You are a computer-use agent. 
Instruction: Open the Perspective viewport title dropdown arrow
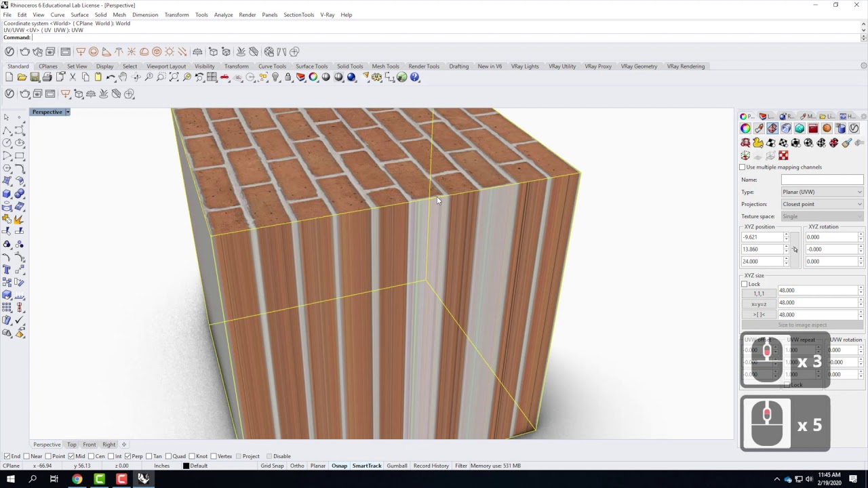[67, 112]
